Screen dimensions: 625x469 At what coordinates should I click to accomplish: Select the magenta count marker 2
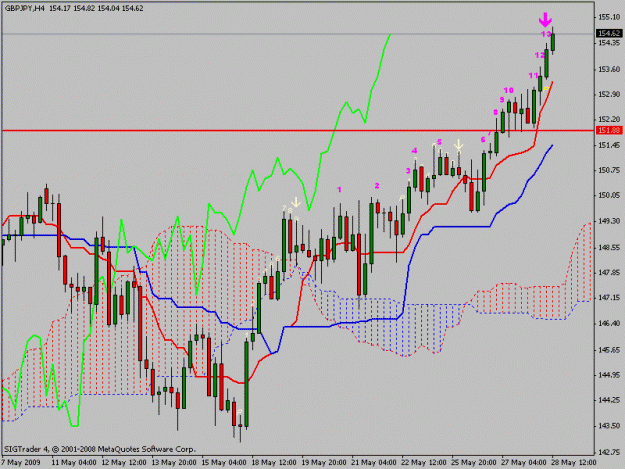[377, 186]
